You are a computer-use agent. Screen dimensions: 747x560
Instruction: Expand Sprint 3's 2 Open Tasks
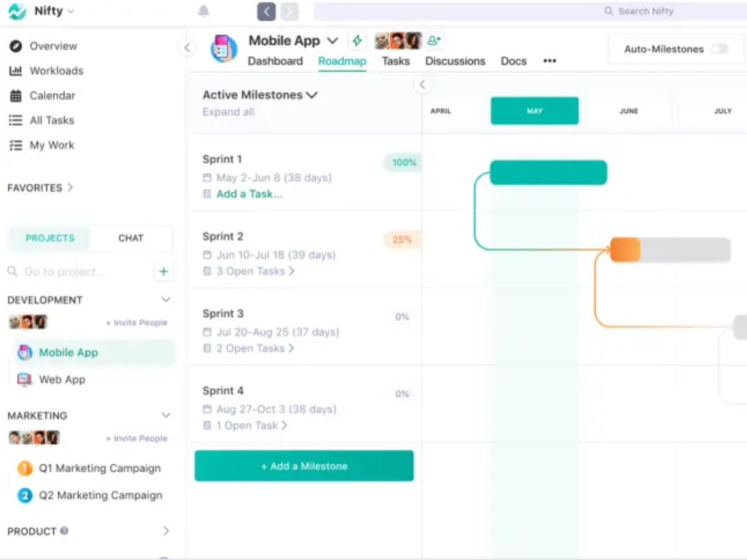(x=255, y=348)
